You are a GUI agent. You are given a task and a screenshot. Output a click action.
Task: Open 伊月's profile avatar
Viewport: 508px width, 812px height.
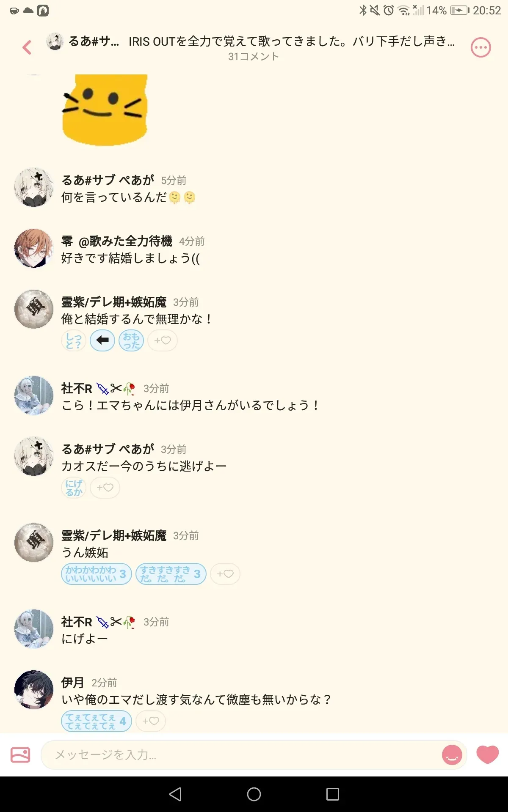point(34,689)
